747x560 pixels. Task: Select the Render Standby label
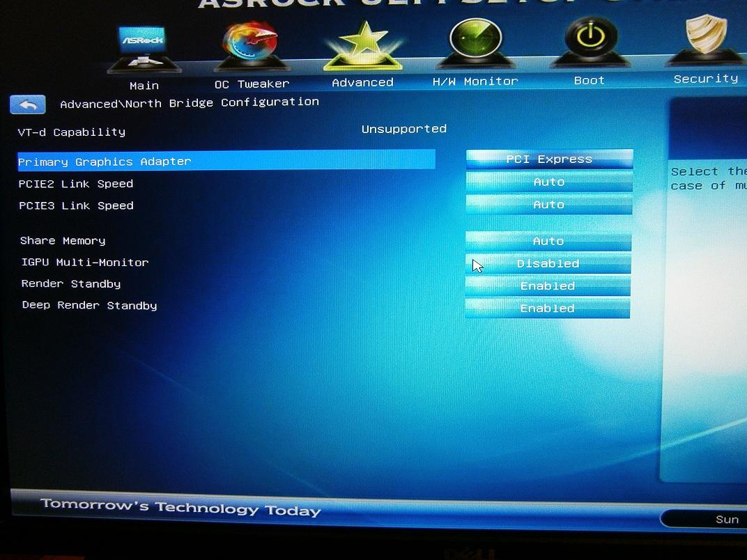71,283
